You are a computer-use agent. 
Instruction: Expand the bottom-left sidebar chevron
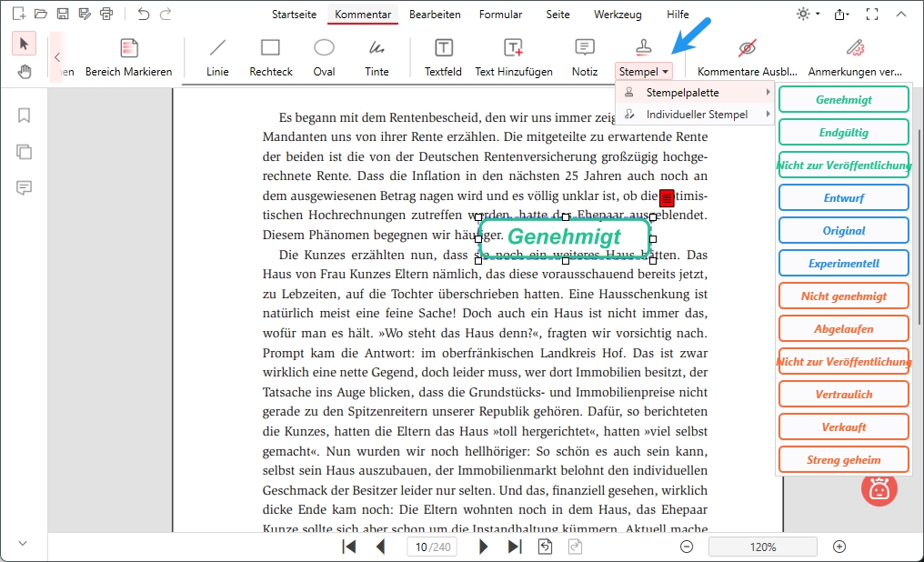click(x=23, y=543)
